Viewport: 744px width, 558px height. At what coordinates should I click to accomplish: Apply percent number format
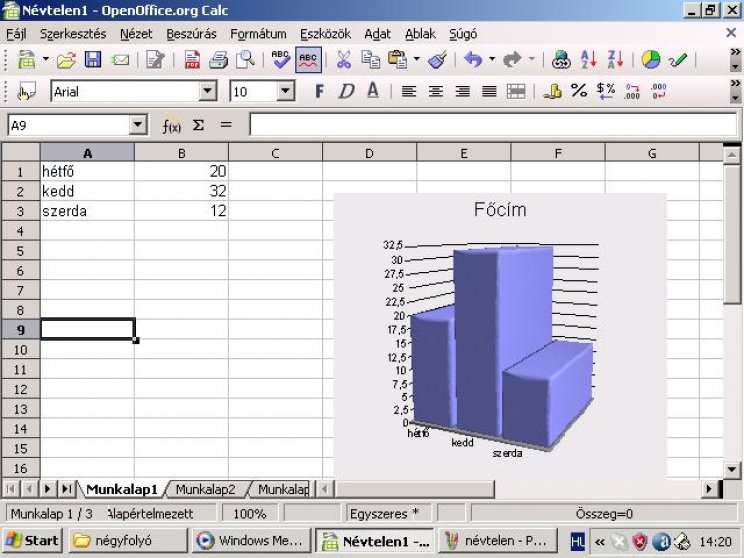(579, 91)
